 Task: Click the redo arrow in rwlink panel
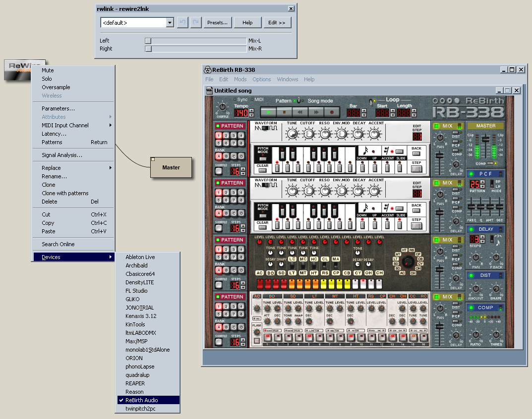196,23
